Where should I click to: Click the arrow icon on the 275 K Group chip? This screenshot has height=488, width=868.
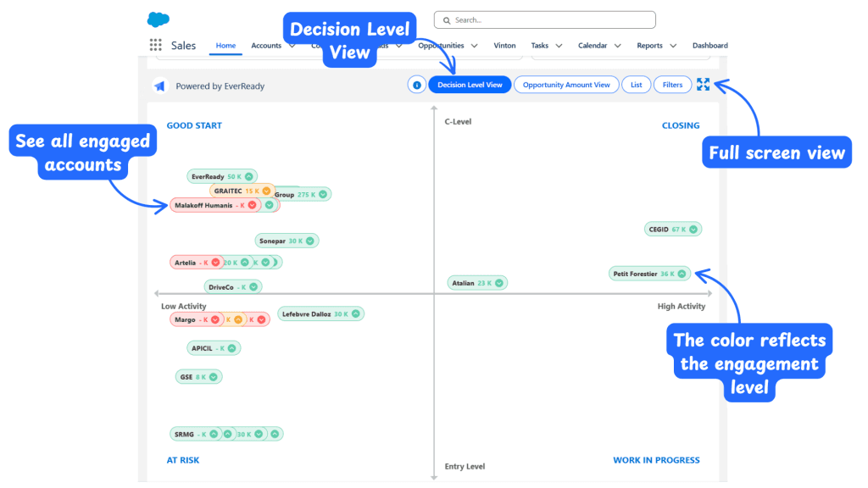pos(323,194)
